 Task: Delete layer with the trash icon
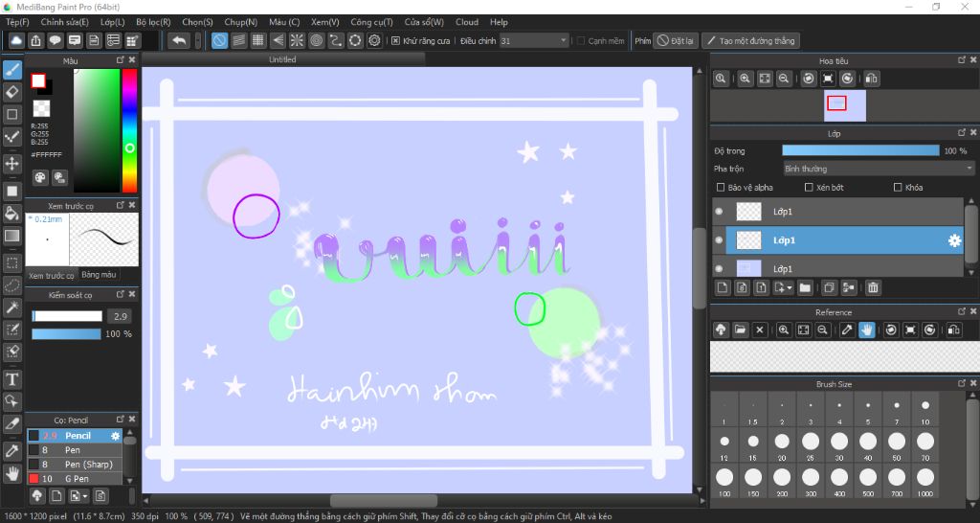pos(873,287)
